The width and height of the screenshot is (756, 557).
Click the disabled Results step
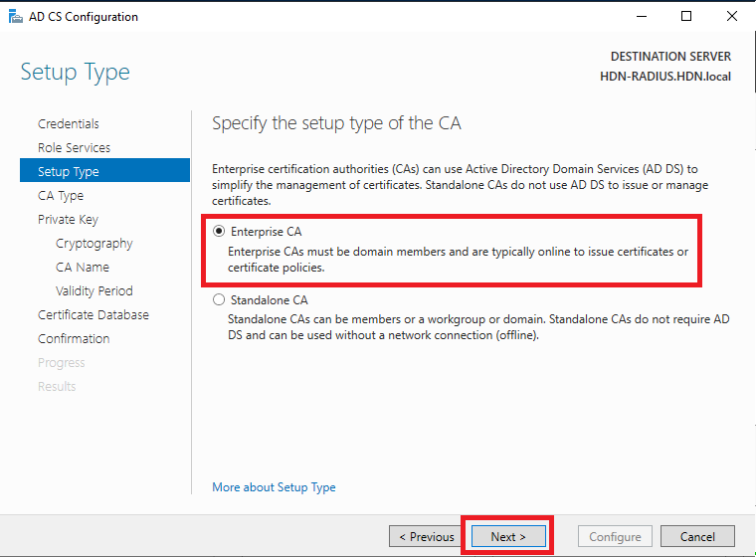point(57,386)
